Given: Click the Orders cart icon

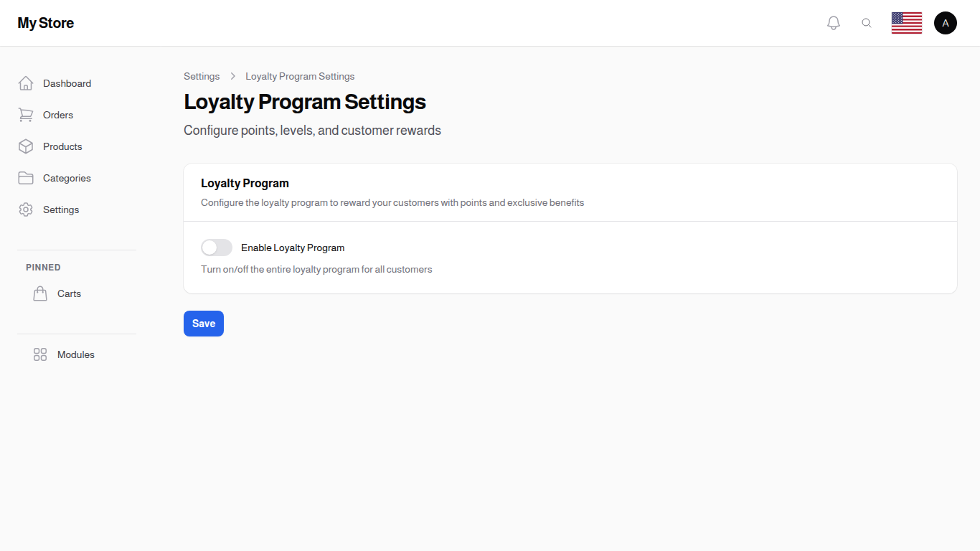Looking at the screenshot, I should tap(26, 115).
